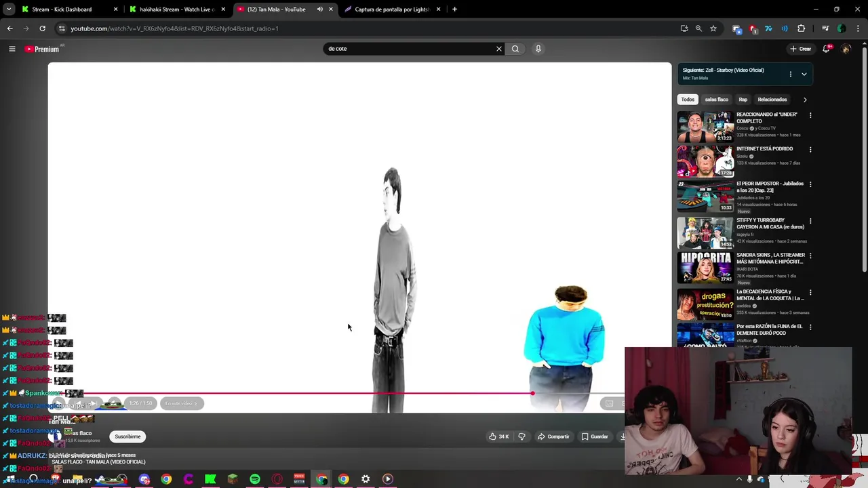Install the app via address bar icon

pyautogui.click(x=684, y=28)
